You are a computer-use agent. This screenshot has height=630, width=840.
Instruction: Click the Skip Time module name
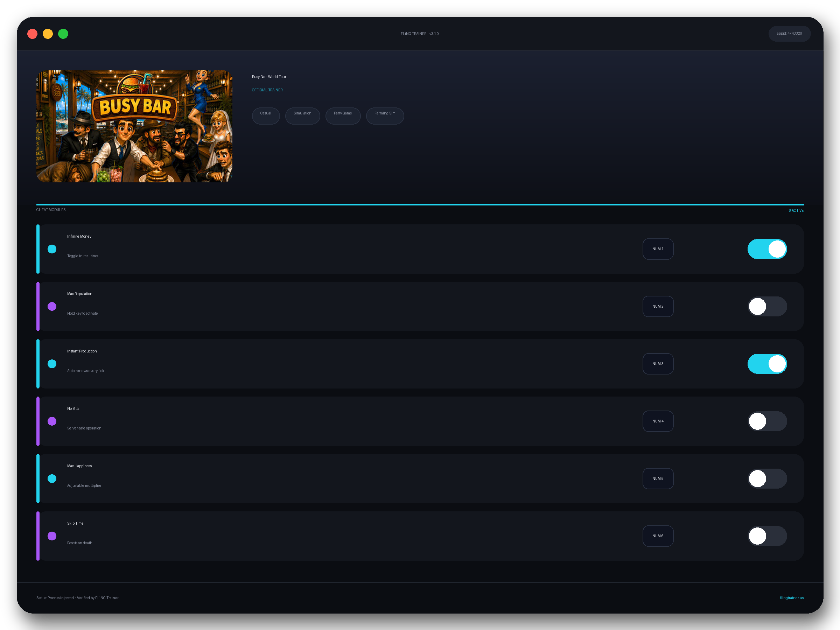(x=75, y=523)
